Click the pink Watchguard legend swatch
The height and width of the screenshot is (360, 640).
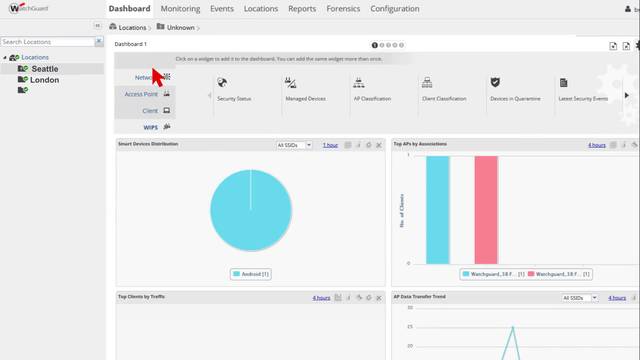point(531,274)
